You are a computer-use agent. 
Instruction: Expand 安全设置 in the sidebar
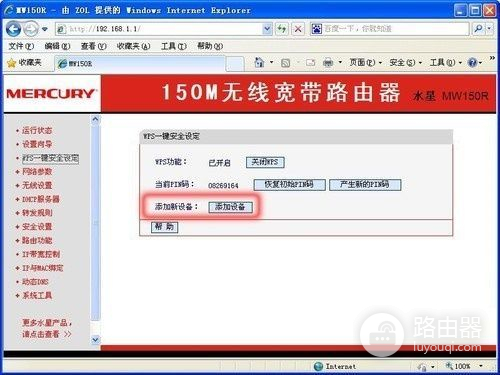click(37, 227)
